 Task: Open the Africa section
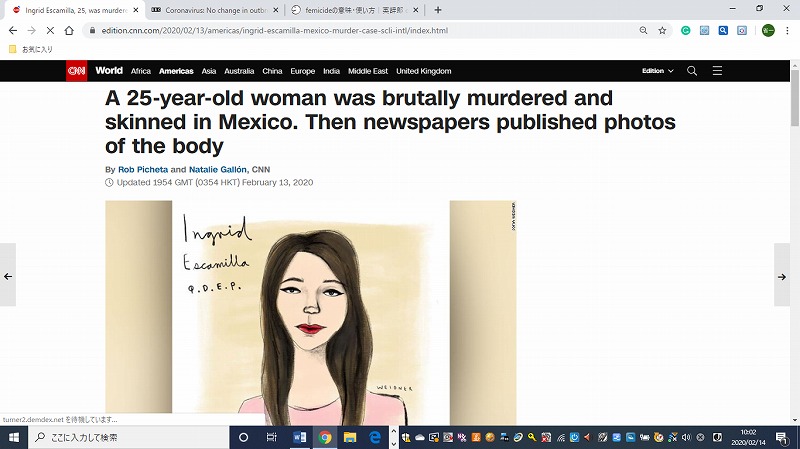pyautogui.click(x=141, y=71)
